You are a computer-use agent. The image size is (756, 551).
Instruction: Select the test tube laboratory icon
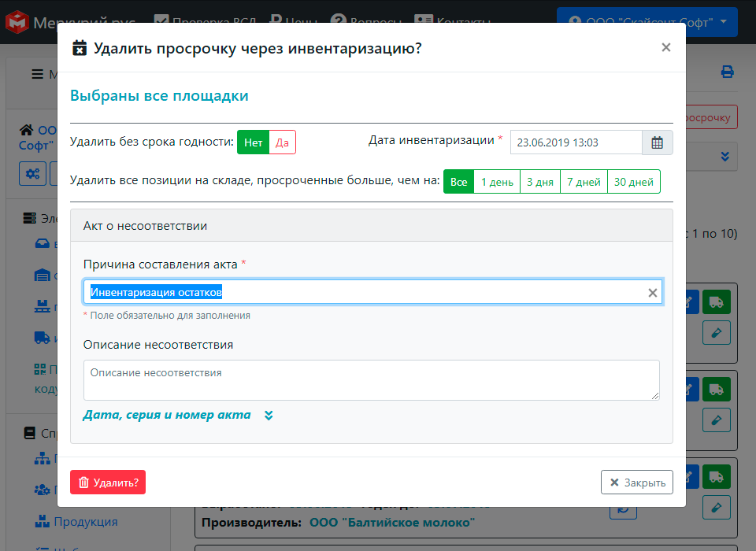pyautogui.click(x=716, y=333)
